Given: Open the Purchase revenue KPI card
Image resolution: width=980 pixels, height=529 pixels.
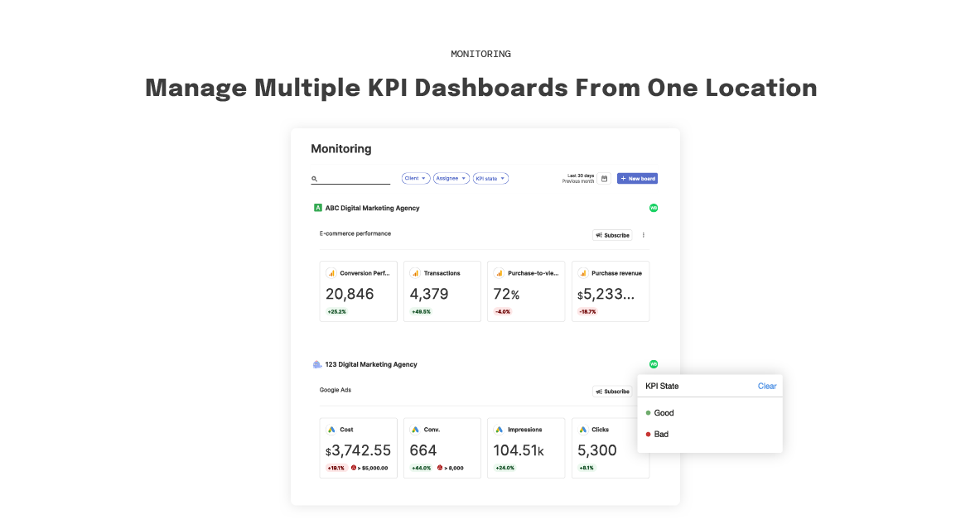Looking at the screenshot, I should (611, 291).
